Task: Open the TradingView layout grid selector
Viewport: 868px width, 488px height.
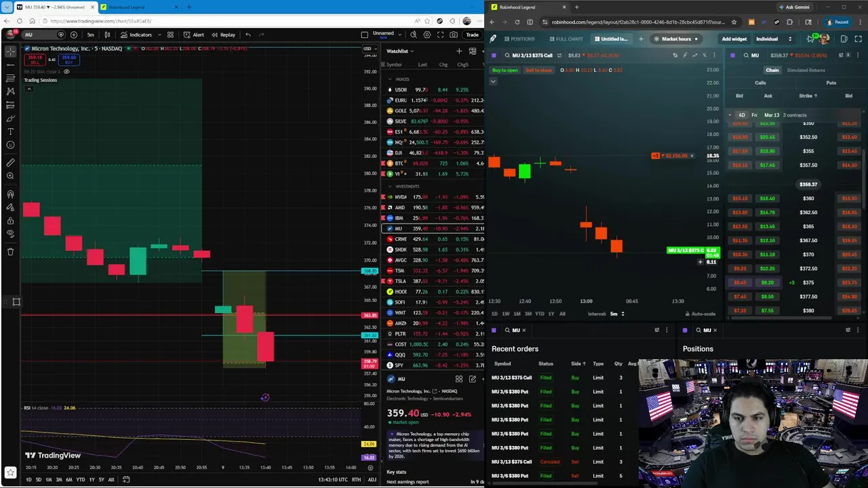Action: pos(170,35)
